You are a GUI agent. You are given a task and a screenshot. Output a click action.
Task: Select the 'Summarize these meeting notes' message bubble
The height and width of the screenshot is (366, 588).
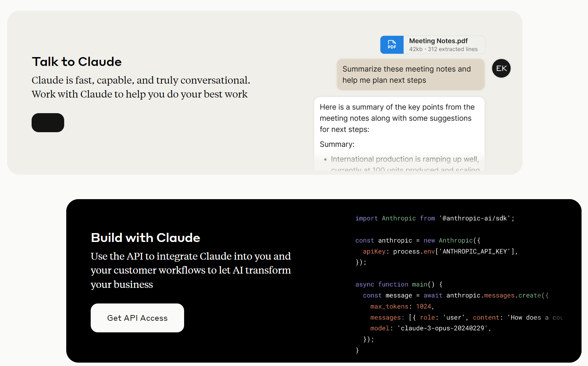click(x=411, y=74)
